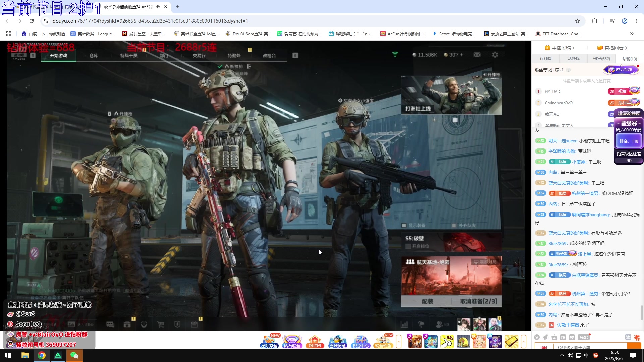Open the 积分中心 points center icon
644x362 pixels.
coord(360,341)
